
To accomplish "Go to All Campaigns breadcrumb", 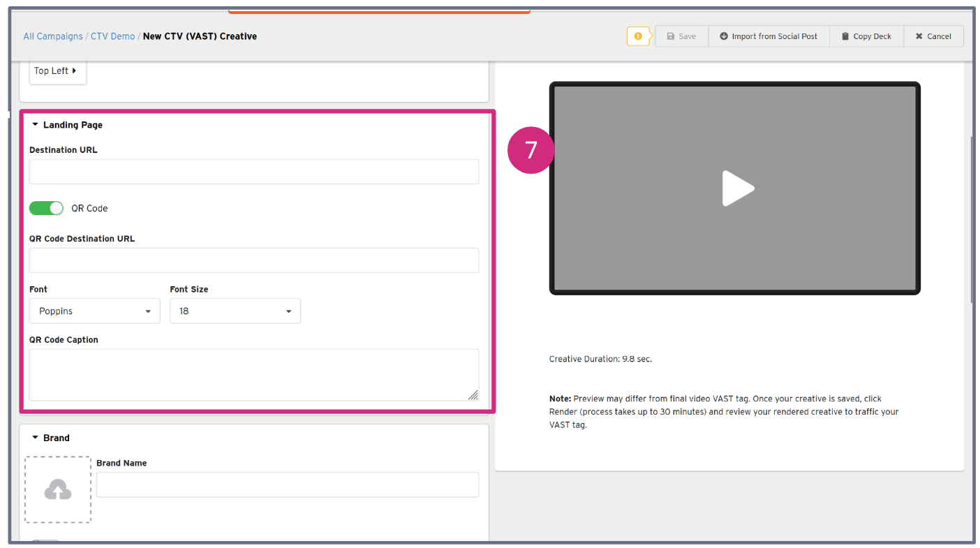I will pyautogui.click(x=53, y=36).
